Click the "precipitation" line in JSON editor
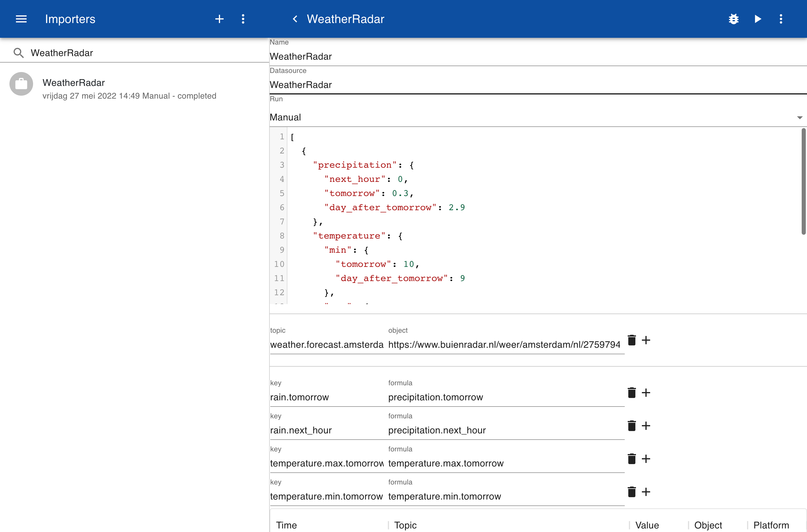The height and width of the screenshot is (532, 807). 363,165
